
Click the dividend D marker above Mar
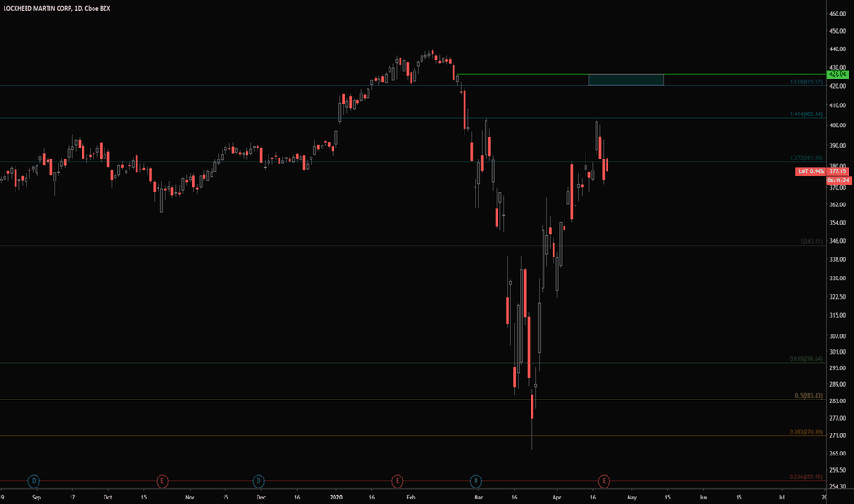tap(476, 480)
